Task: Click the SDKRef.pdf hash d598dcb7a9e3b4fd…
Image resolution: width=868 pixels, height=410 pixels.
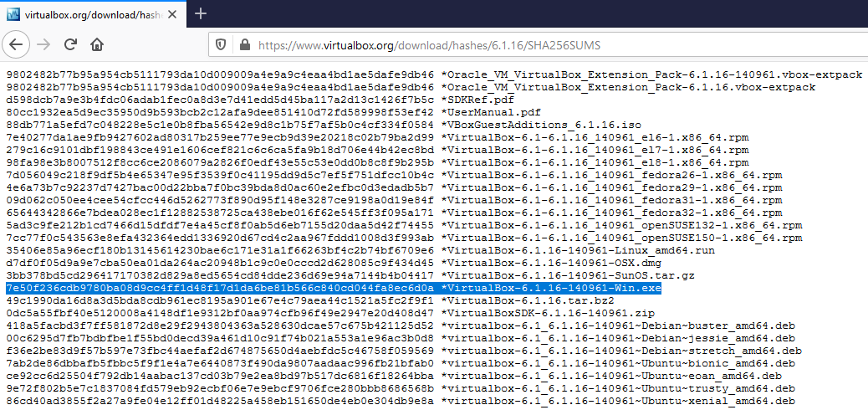Action: [x=220, y=100]
